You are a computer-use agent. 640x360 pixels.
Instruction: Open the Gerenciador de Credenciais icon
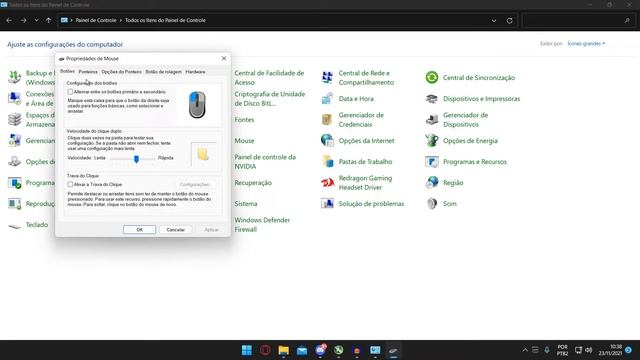coord(327,120)
